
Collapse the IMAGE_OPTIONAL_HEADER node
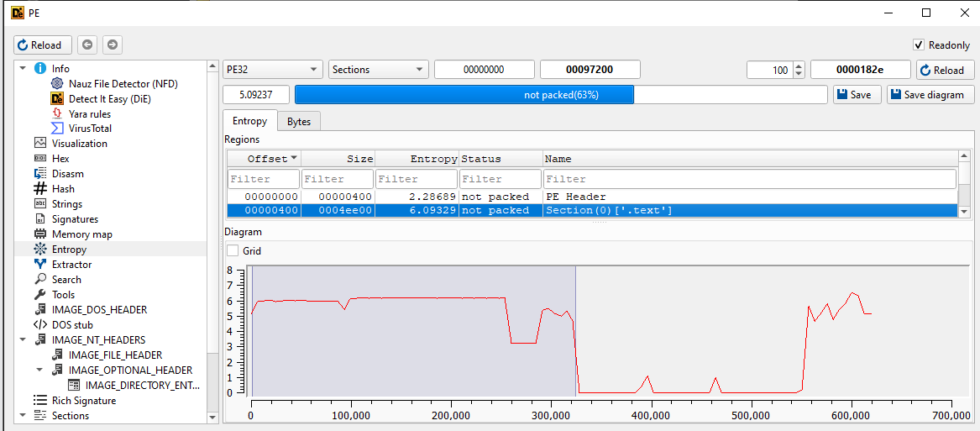click(40, 370)
